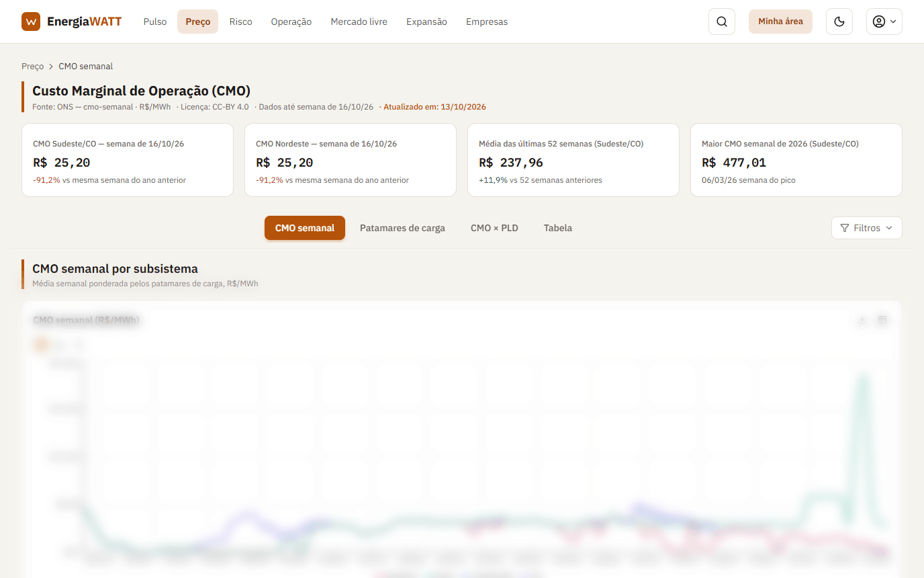Viewport: 924px width, 578px height.
Task: Click the CMO Sudeste/CO weekly card title
Action: tap(109, 144)
